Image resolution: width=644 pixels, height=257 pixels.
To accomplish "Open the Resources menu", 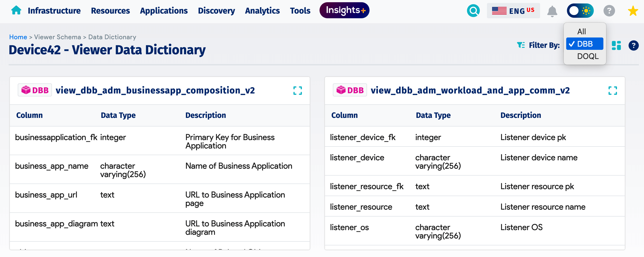I will click(110, 11).
